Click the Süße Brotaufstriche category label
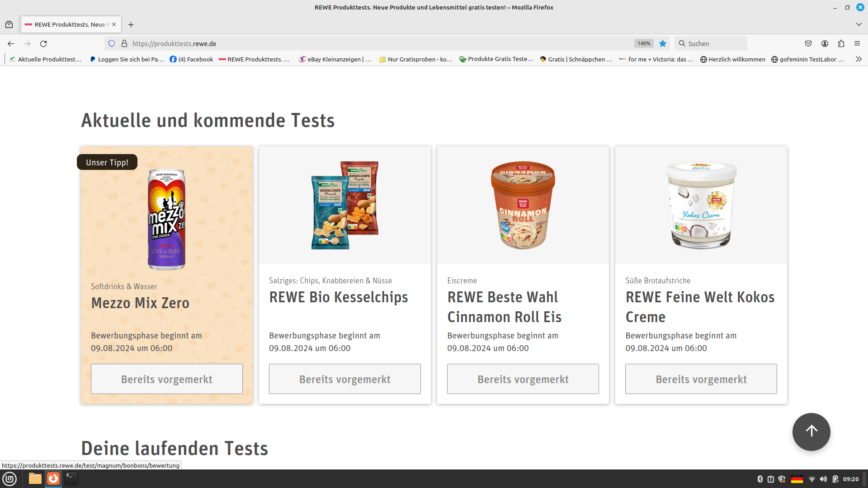Viewport: 868px width, 488px height. [x=658, y=281]
